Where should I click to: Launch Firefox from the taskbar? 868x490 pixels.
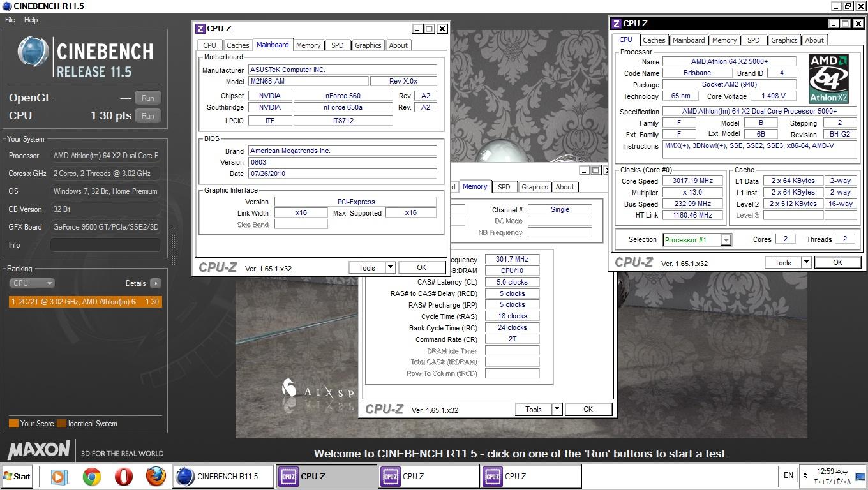pos(156,476)
